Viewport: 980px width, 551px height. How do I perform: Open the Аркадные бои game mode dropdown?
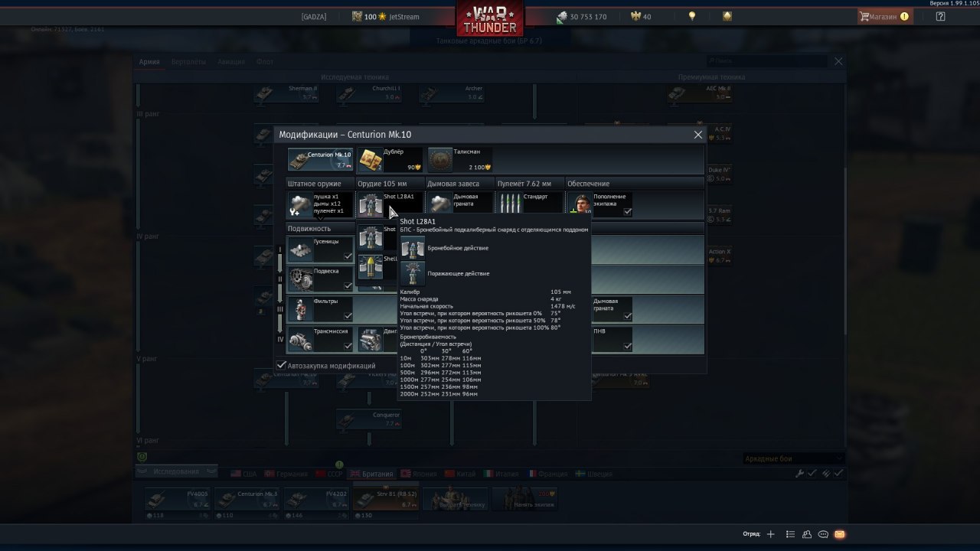[x=793, y=458]
